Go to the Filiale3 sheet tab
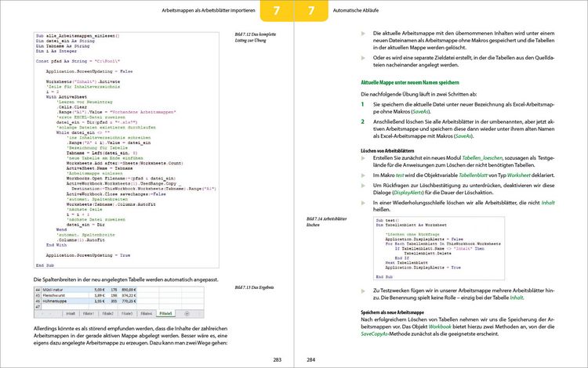Image resolution: width=588 pixels, height=368 pixels. pos(127,314)
